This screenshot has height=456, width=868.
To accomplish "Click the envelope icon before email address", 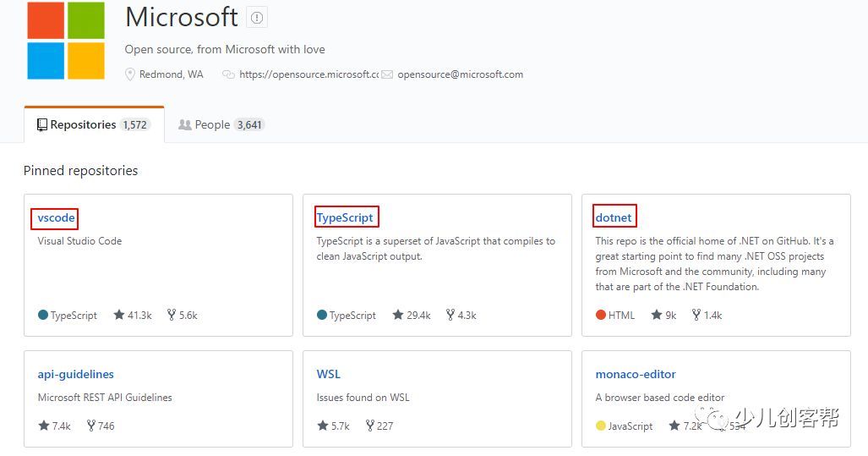I will click(387, 74).
